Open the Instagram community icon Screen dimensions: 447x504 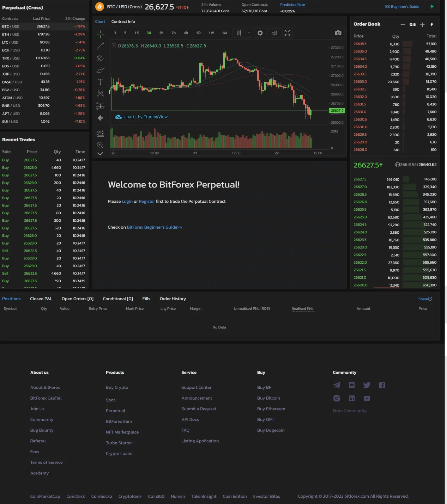pyautogui.click(x=337, y=398)
